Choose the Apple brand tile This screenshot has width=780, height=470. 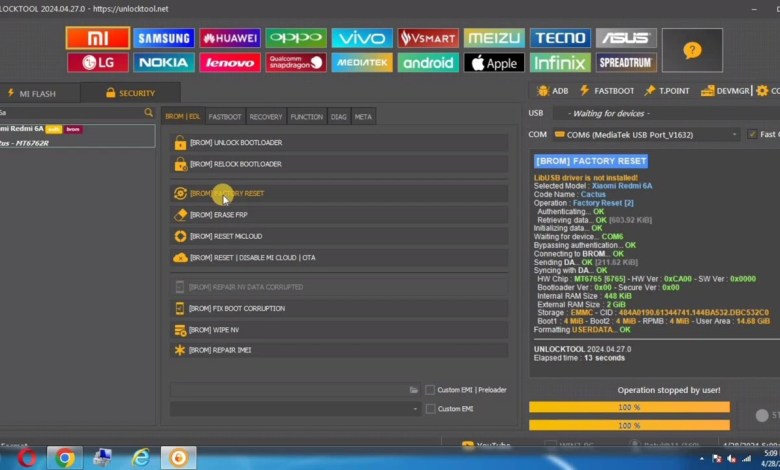[x=494, y=63]
